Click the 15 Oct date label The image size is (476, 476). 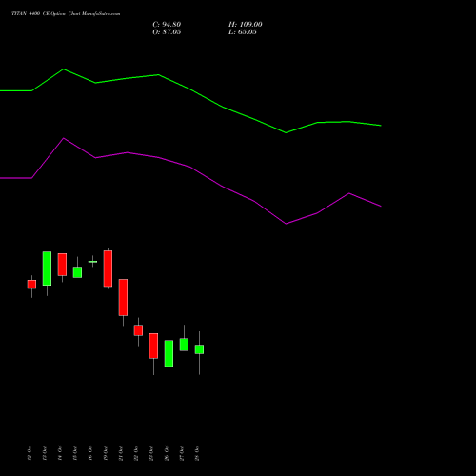click(75, 453)
